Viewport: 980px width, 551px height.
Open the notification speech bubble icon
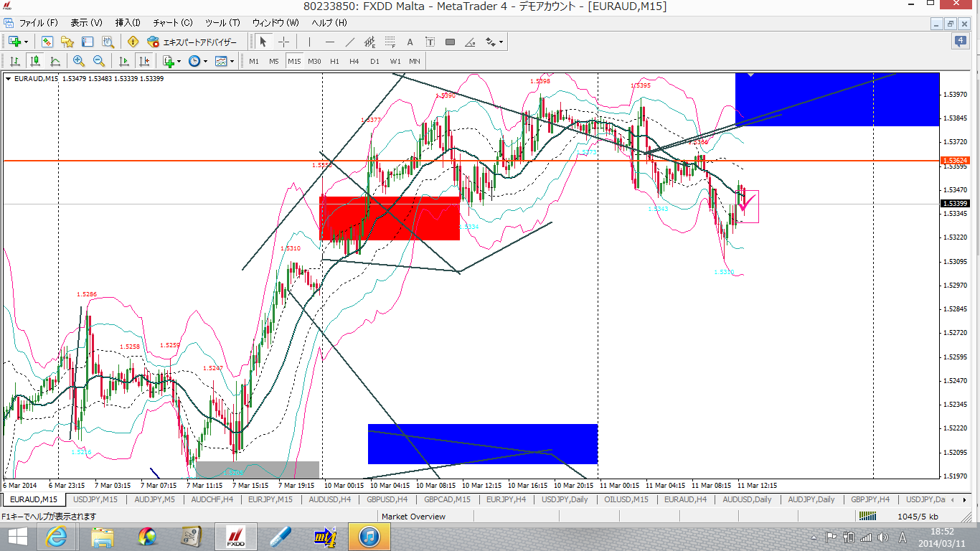[961, 42]
